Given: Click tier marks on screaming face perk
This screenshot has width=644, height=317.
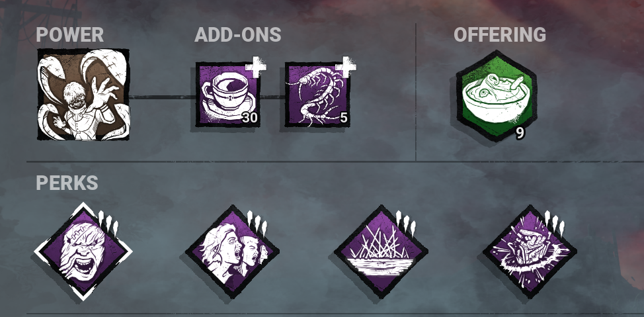Looking at the screenshot, I should tap(108, 223).
